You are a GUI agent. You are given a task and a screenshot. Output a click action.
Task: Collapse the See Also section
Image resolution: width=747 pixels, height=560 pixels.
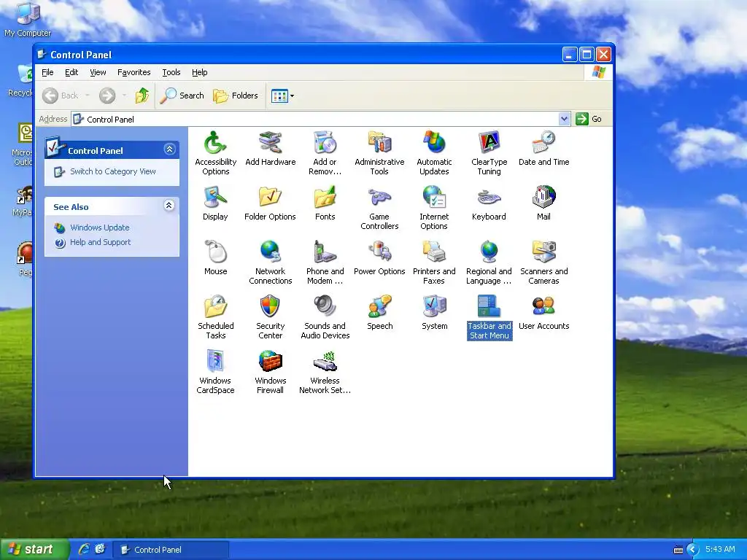tap(169, 206)
